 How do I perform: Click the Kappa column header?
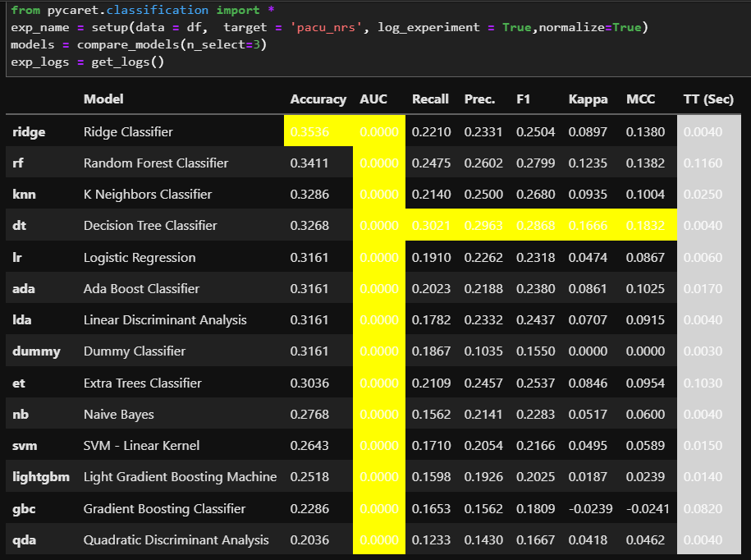(588, 99)
